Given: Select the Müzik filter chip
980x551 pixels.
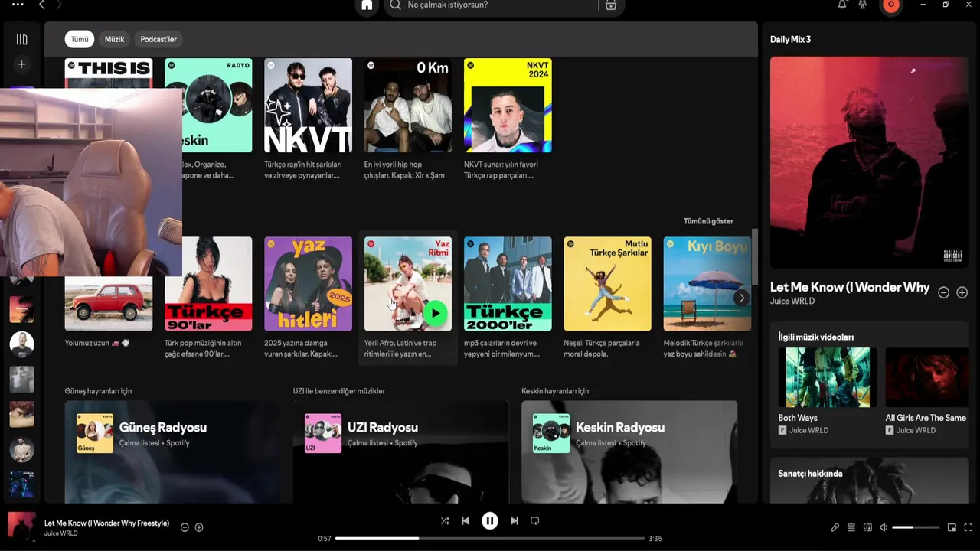Looking at the screenshot, I should [x=114, y=39].
